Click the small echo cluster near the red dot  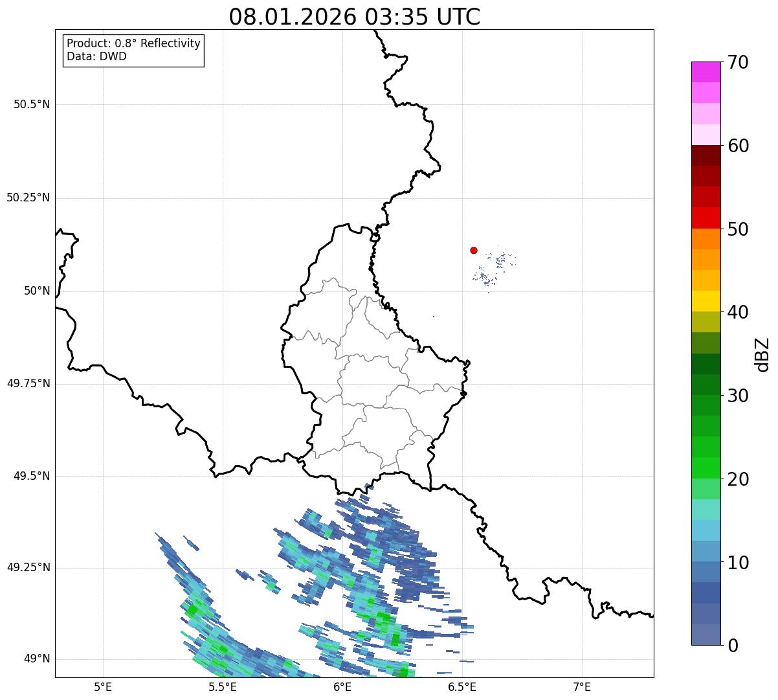click(x=495, y=269)
